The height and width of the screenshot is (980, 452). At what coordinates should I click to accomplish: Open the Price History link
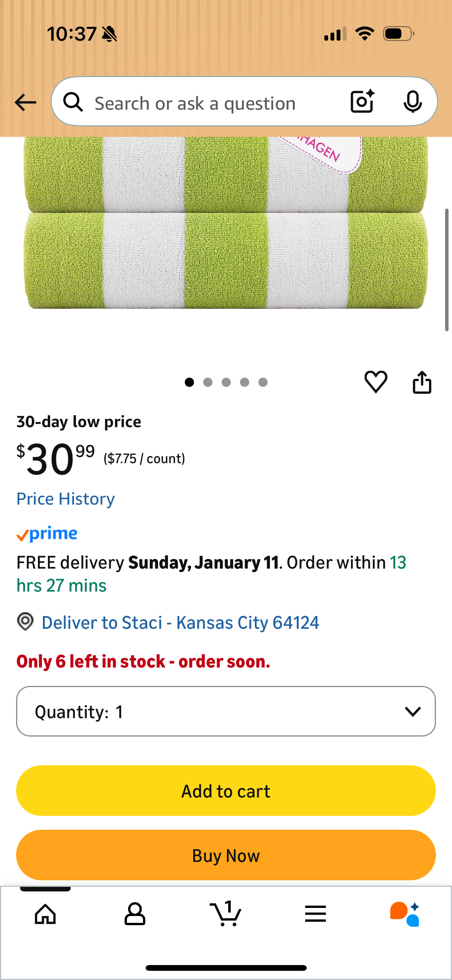pos(65,498)
